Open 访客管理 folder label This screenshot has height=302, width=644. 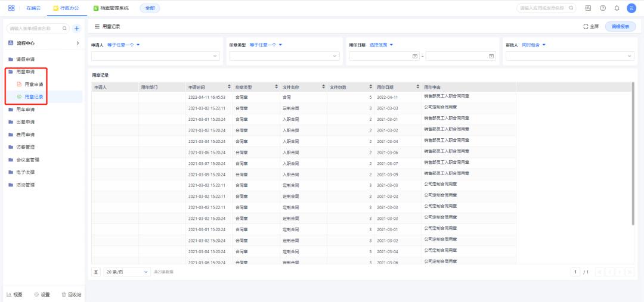tap(26, 147)
